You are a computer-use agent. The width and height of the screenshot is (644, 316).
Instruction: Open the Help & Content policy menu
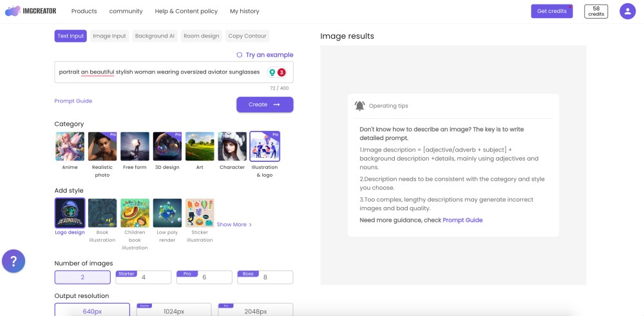186,11
